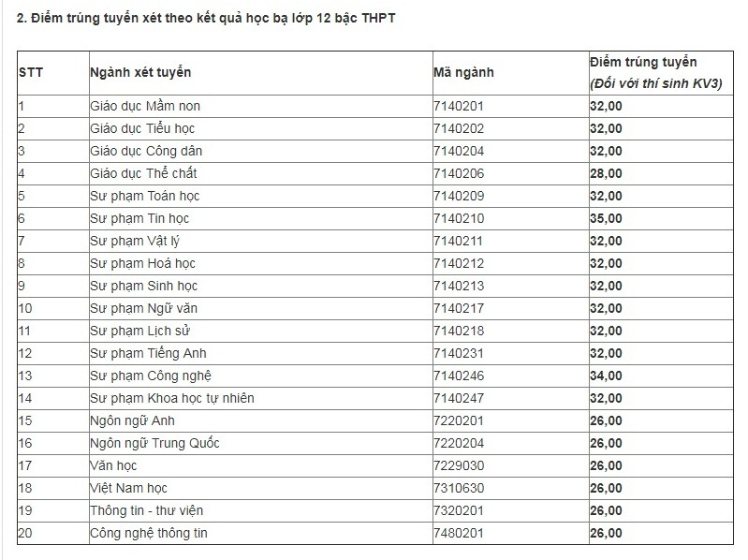748x560 pixels.
Task: Click the Giáo dục Thể chất row name
Action: pyautogui.click(x=143, y=173)
